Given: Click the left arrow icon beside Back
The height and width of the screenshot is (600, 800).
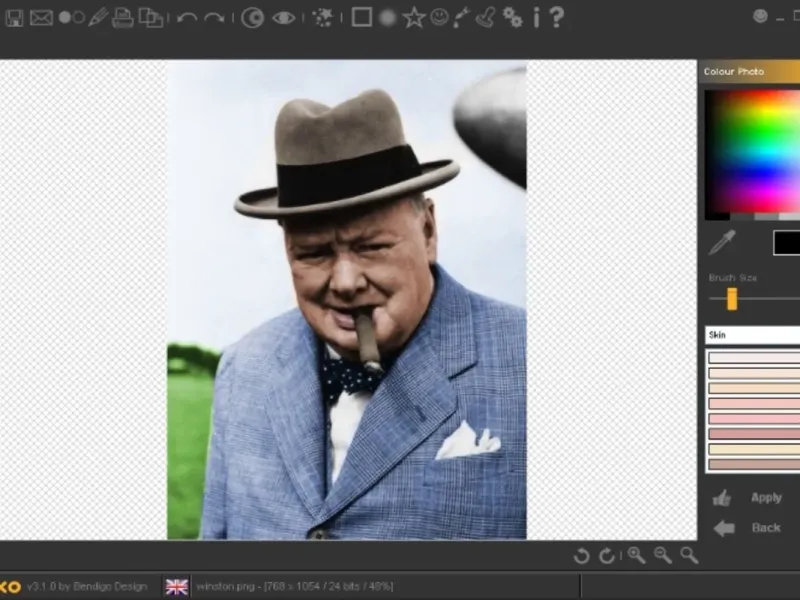Looking at the screenshot, I should tap(724, 528).
